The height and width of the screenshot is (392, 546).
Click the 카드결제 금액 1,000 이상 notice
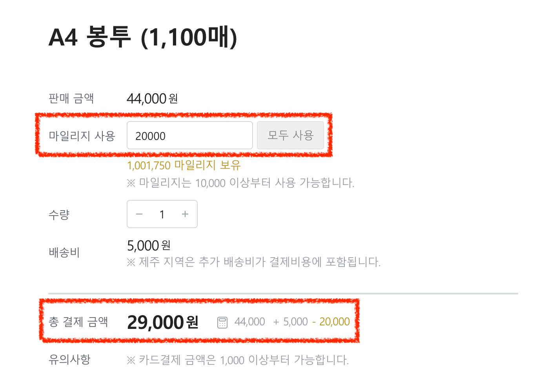238,360
